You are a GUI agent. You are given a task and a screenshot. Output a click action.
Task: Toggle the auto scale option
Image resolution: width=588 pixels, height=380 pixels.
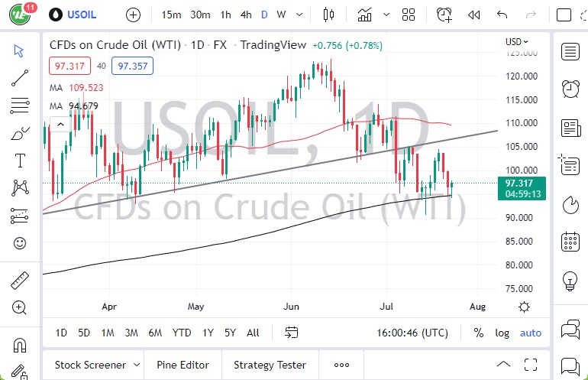[x=530, y=333]
